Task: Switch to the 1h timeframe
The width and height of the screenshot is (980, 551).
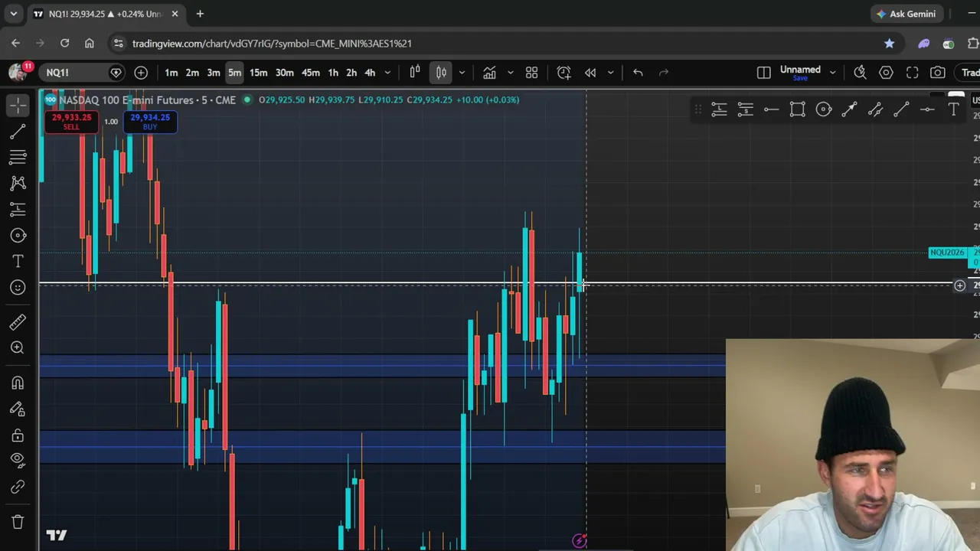Action: click(x=333, y=73)
